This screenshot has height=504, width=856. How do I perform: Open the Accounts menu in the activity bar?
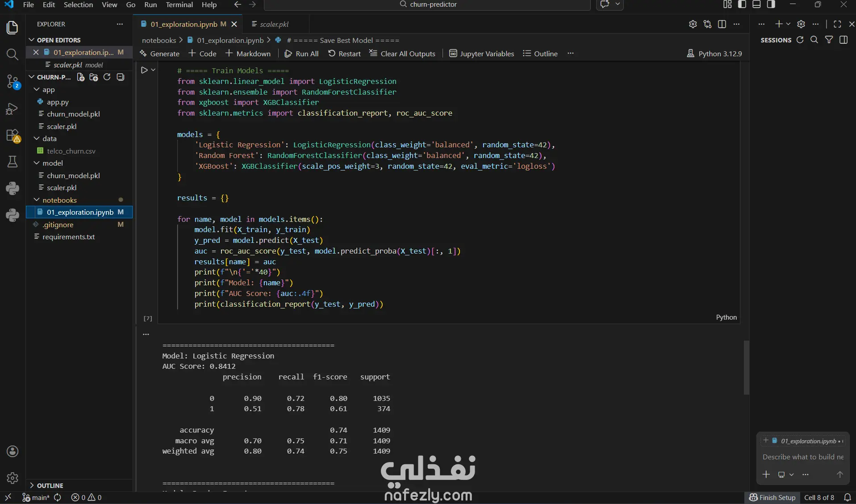pyautogui.click(x=13, y=451)
